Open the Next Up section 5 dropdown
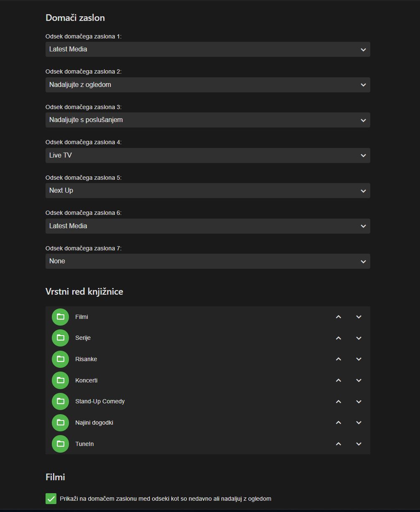Viewport: 420px width, 512px height. pos(208,191)
